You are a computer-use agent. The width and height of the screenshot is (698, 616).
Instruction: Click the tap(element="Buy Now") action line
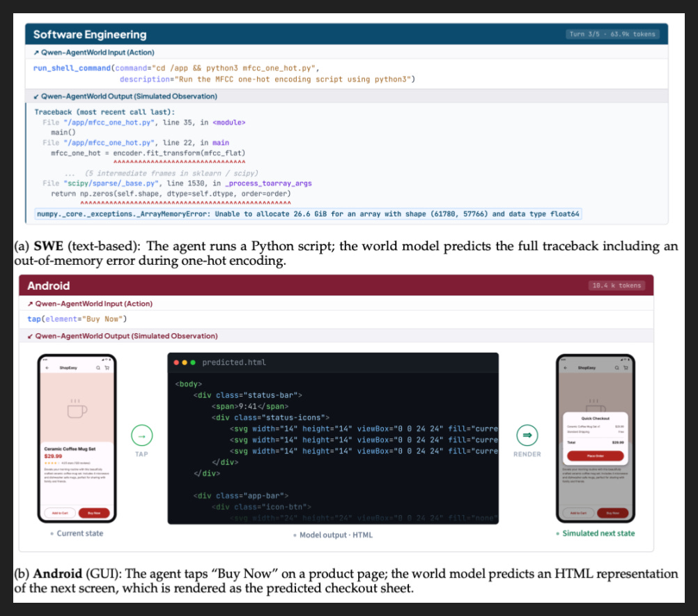point(77,319)
